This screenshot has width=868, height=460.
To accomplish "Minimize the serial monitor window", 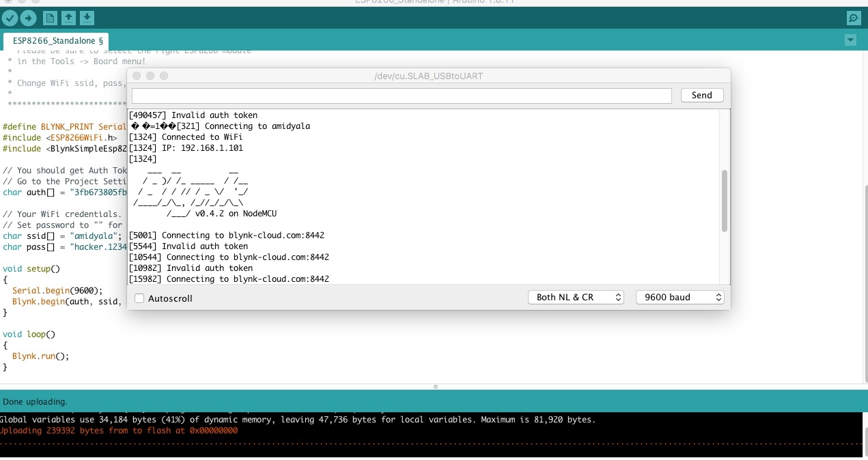I will [150, 76].
